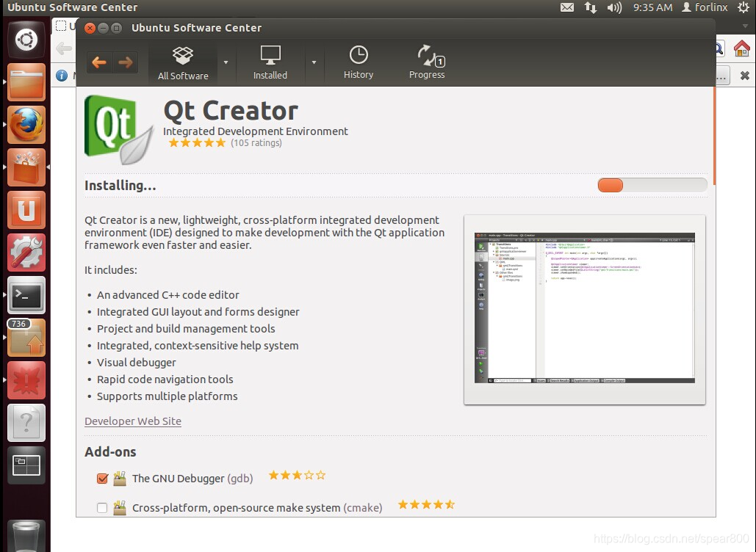
Task: Open the question mark launcher icon
Action: click(26, 423)
